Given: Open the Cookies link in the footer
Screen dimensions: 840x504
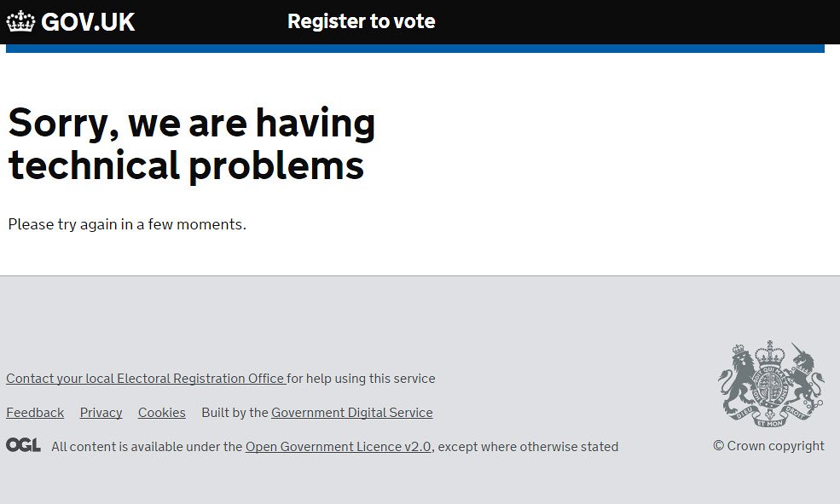Looking at the screenshot, I should 161,413.
